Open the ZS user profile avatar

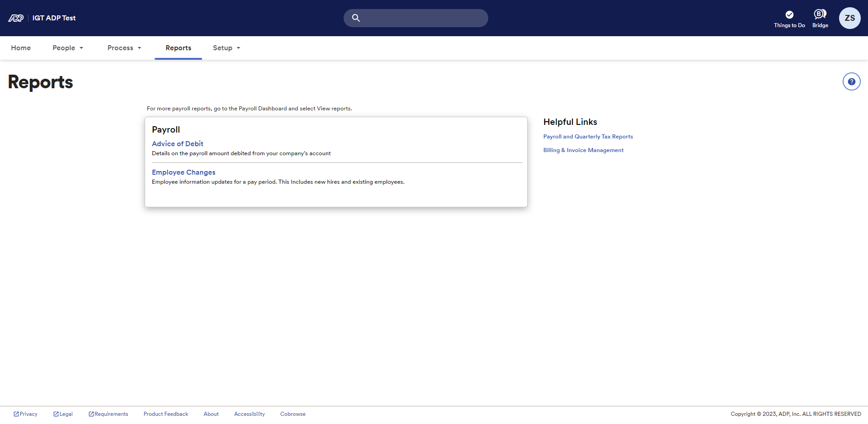click(x=849, y=18)
